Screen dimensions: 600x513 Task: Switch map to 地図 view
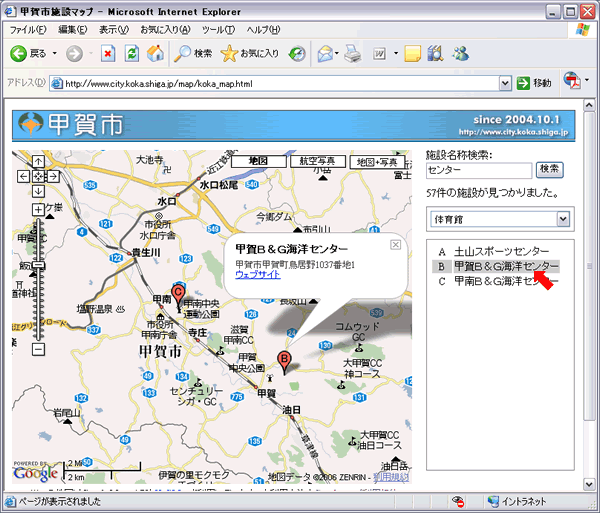pos(259,161)
